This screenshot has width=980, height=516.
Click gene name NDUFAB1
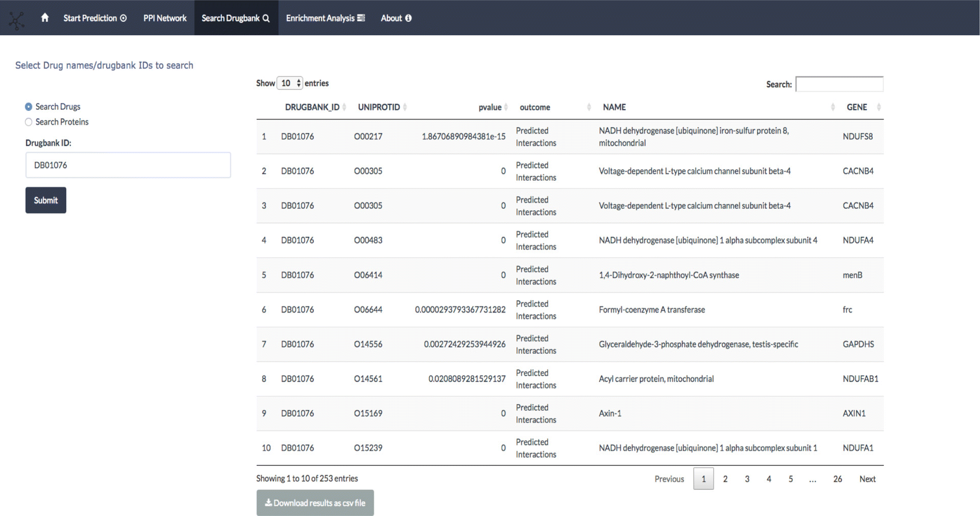point(860,379)
